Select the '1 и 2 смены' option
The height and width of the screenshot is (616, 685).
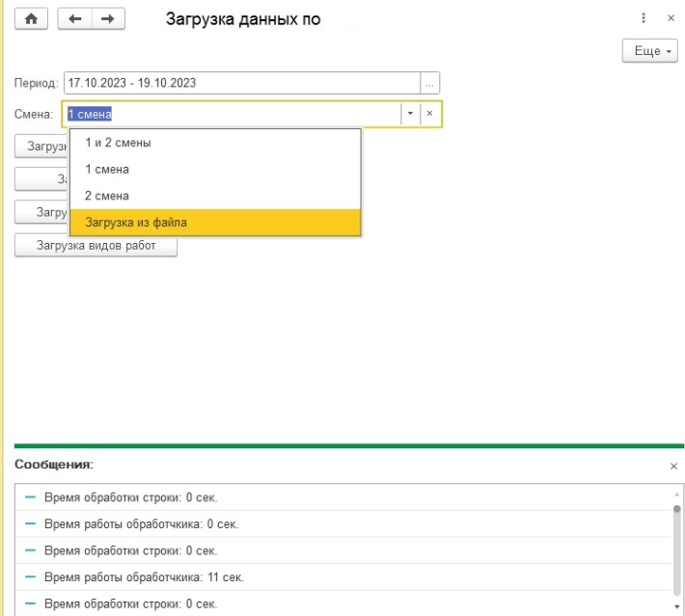click(x=118, y=143)
